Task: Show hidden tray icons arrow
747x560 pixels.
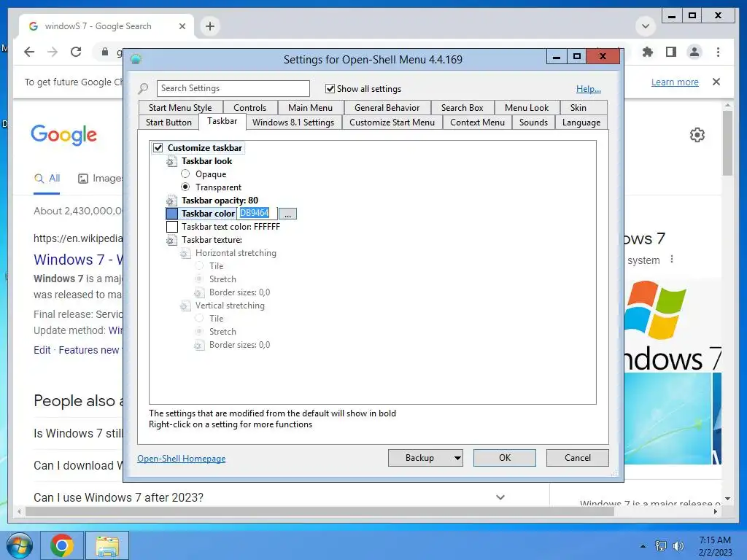Action: coord(643,546)
